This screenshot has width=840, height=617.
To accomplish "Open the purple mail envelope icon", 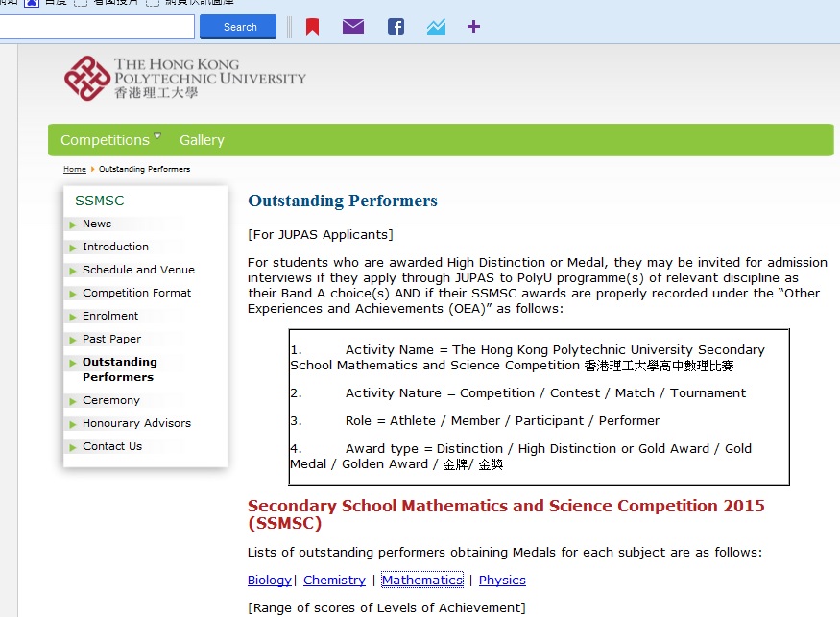I will tap(353, 27).
